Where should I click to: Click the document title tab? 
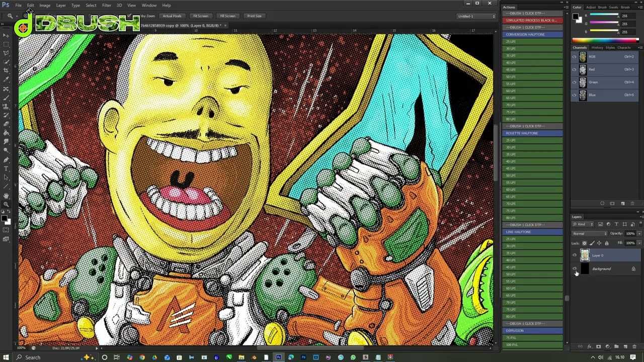[181, 25]
